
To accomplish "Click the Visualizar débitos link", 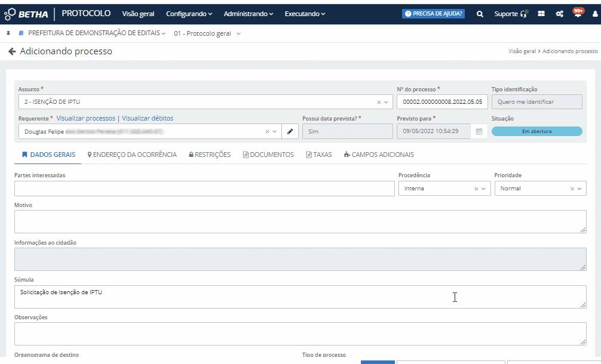I will [x=148, y=118].
